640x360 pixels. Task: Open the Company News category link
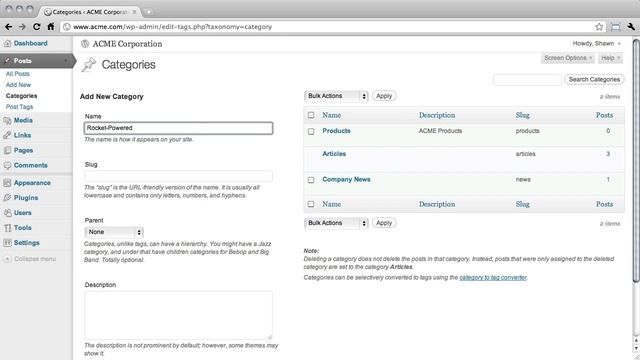[x=346, y=180]
